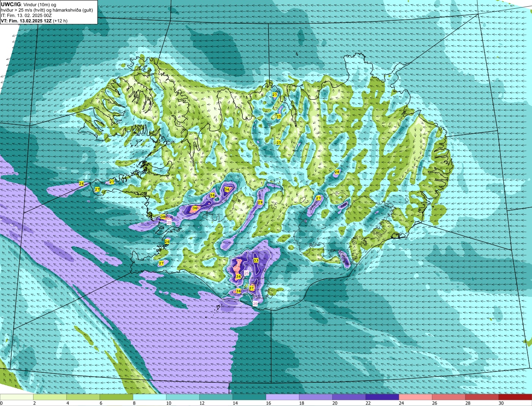532x406 pixels.
Task: Click the legend scale number 24
Action: [x=401, y=403]
